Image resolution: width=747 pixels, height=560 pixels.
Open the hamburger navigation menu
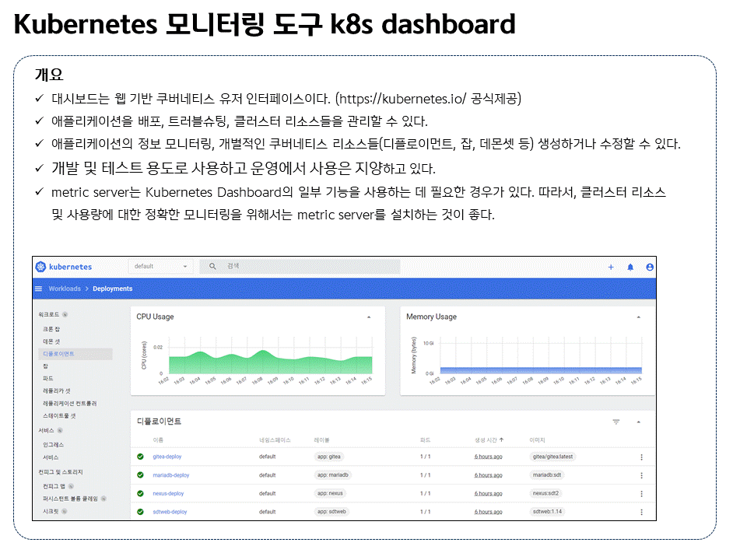pos(39,289)
